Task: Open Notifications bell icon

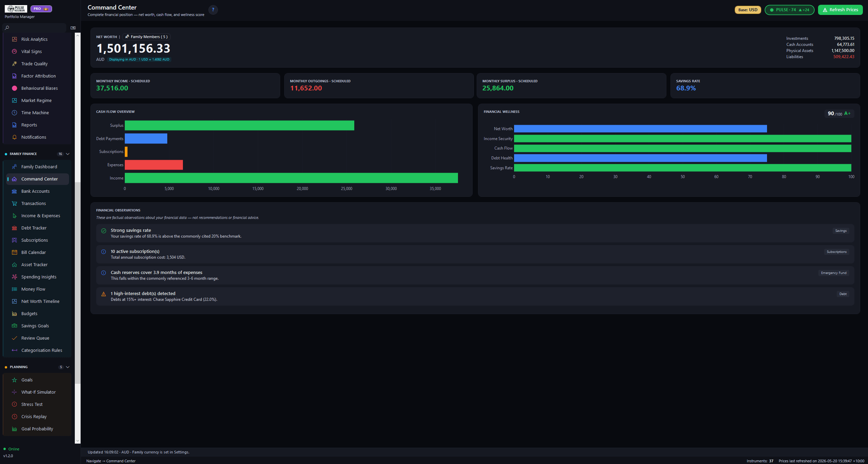Action: coord(14,137)
